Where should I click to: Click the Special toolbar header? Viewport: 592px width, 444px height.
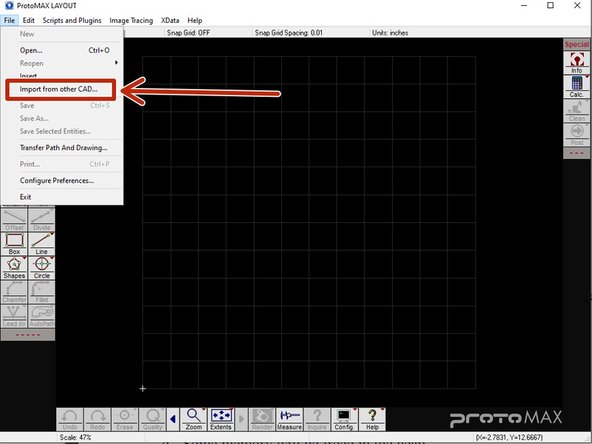click(x=577, y=45)
